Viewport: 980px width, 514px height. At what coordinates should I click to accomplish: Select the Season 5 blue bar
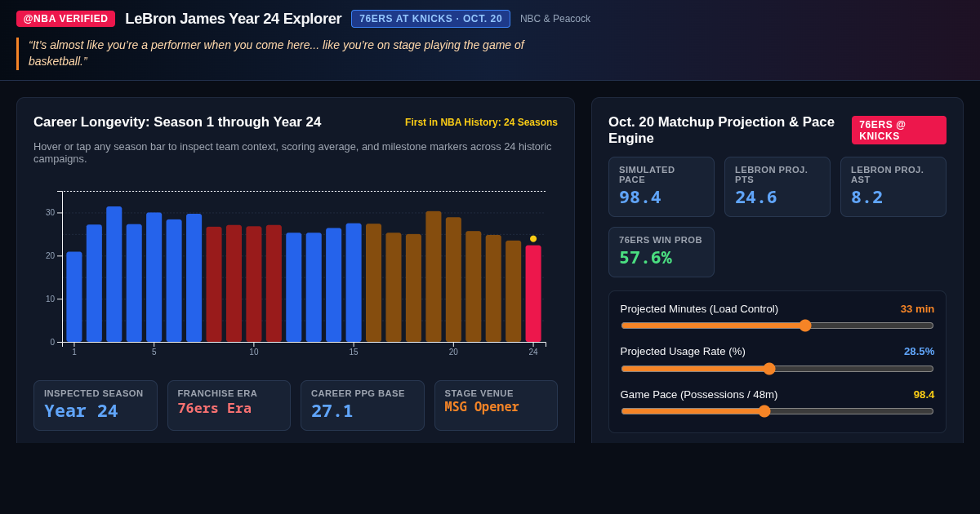[154, 277]
